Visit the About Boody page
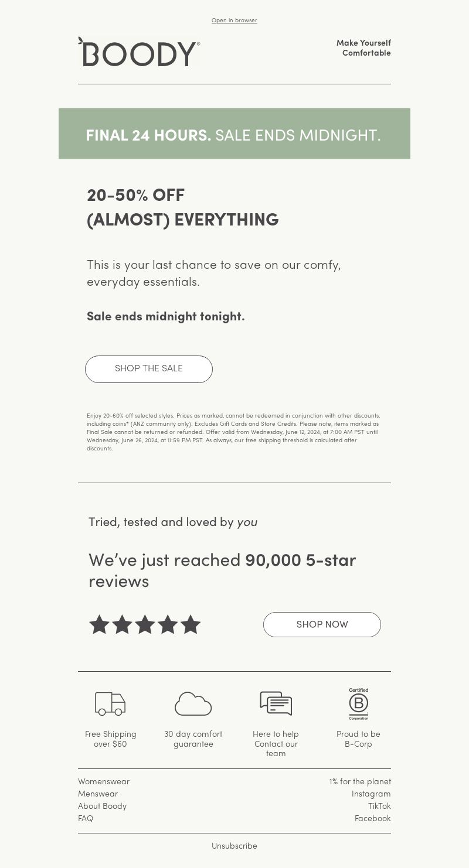The width and height of the screenshot is (469, 868). 102,806
